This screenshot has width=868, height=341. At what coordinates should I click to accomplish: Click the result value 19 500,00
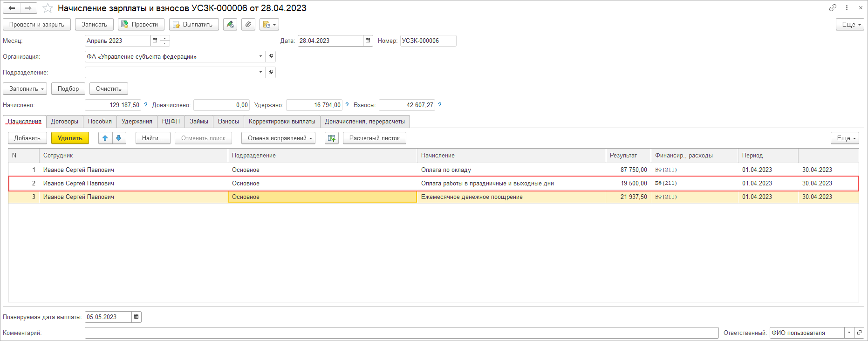point(633,183)
